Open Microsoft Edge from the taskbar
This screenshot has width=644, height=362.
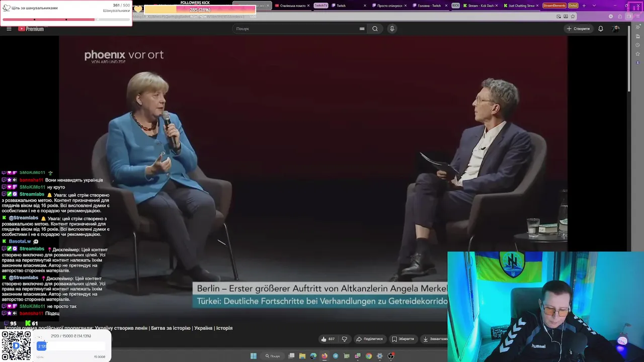[313, 356]
